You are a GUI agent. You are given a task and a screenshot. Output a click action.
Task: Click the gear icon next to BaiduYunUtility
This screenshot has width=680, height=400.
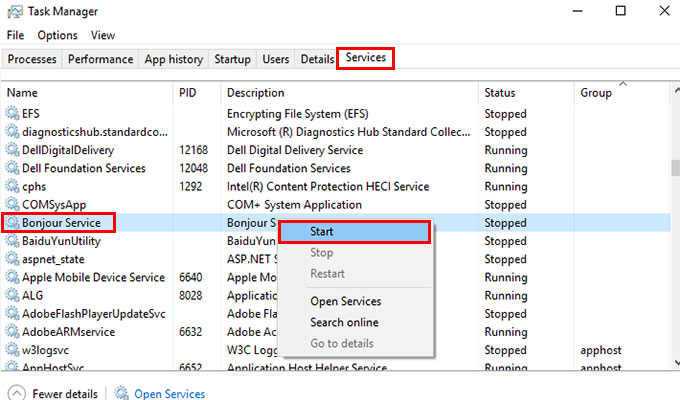click(x=13, y=241)
